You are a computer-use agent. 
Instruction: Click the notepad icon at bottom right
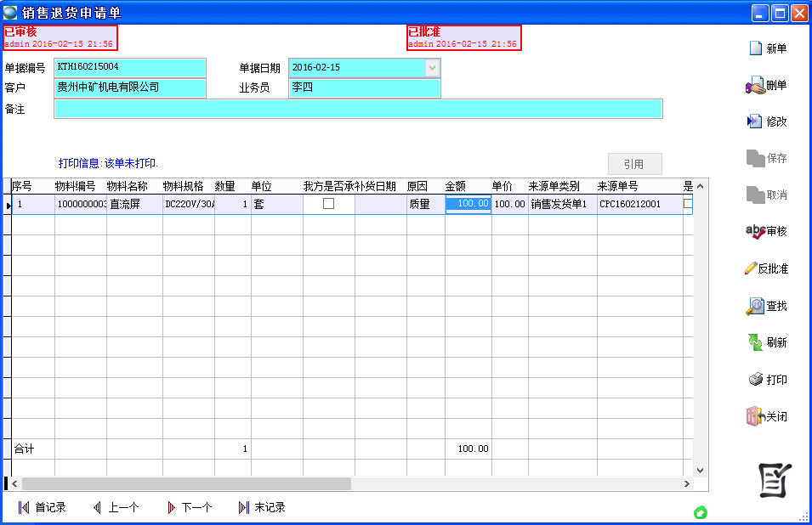click(x=775, y=482)
